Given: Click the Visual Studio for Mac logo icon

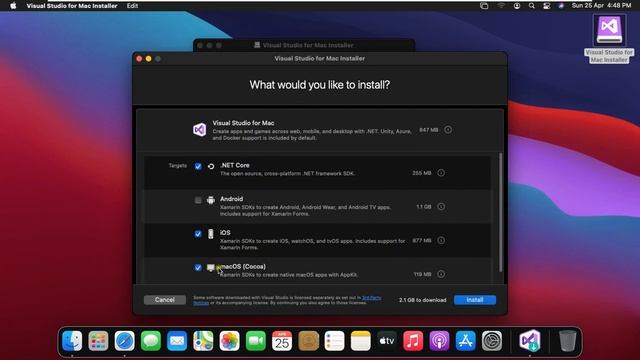Looking at the screenshot, I should pyautogui.click(x=200, y=130).
